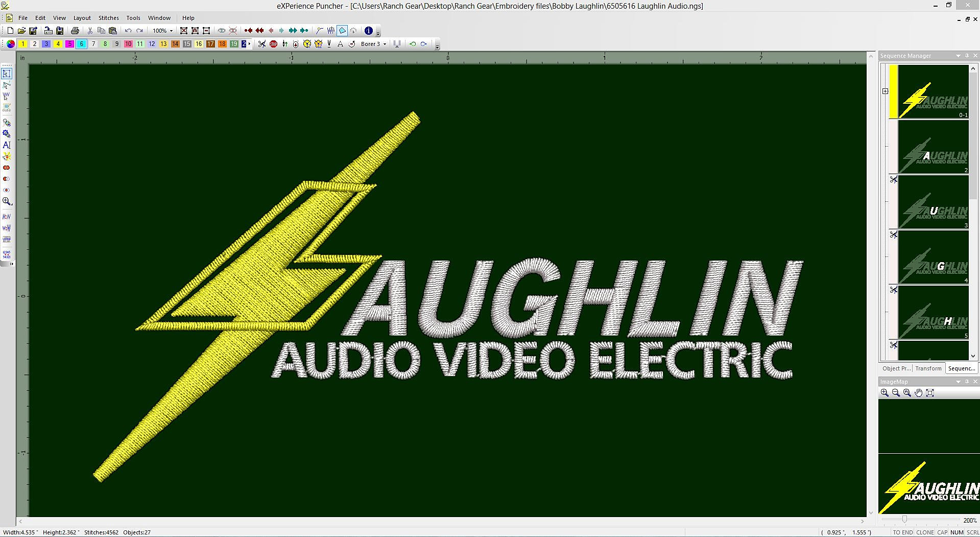Print the embroidery design
Image resolution: width=980 pixels, height=537 pixels.
(x=75, y=31)
